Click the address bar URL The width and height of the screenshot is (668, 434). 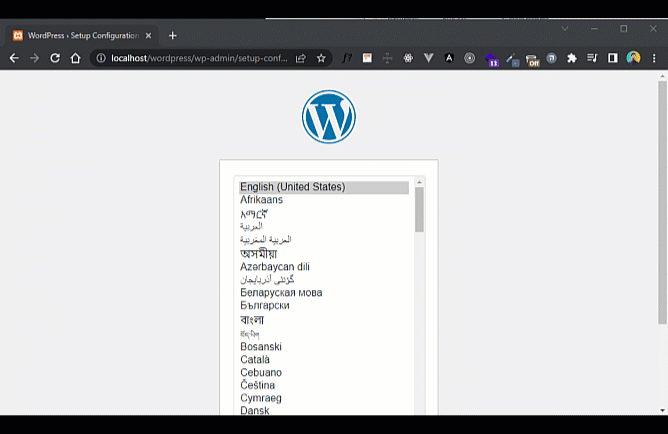tap(199, 58)
